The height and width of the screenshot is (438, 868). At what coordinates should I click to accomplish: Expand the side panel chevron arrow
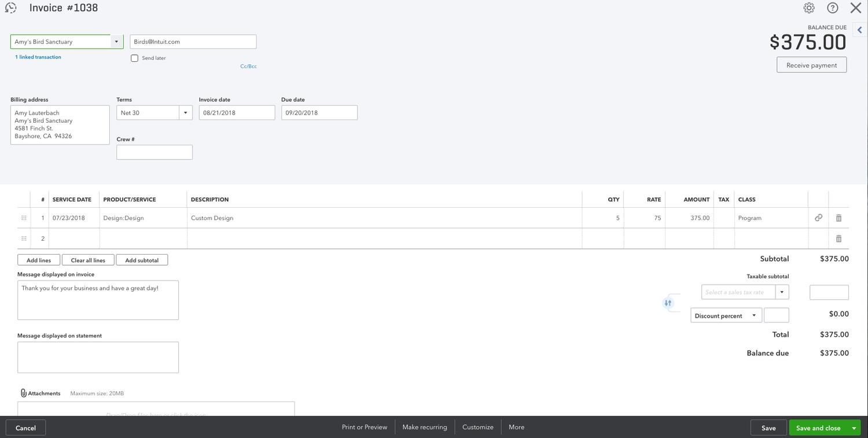[x=859, y=30]
